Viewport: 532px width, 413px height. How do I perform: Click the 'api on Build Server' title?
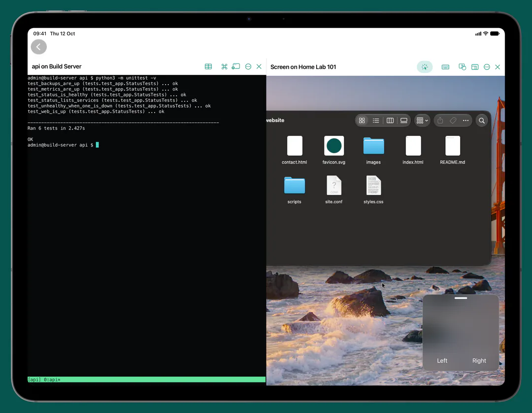coord(57,66)
